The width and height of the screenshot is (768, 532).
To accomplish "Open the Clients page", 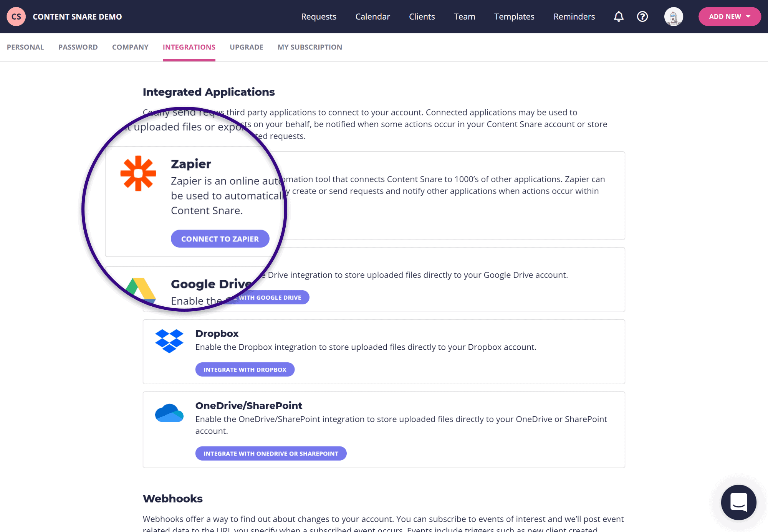I will 422,17.
